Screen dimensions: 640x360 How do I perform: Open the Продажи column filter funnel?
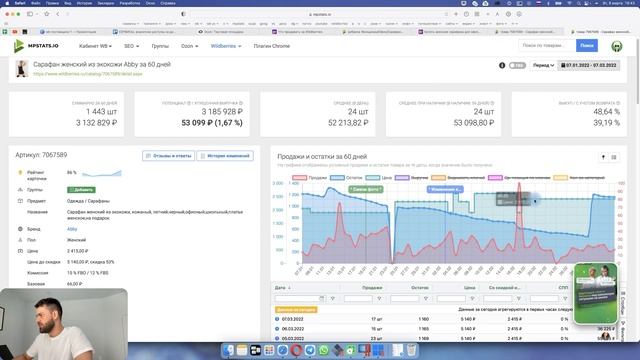(379, 299)
